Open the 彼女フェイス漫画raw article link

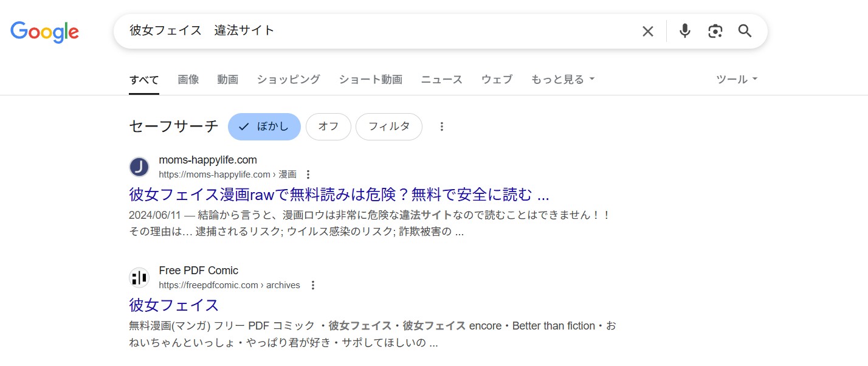click(x=338, y=194)
